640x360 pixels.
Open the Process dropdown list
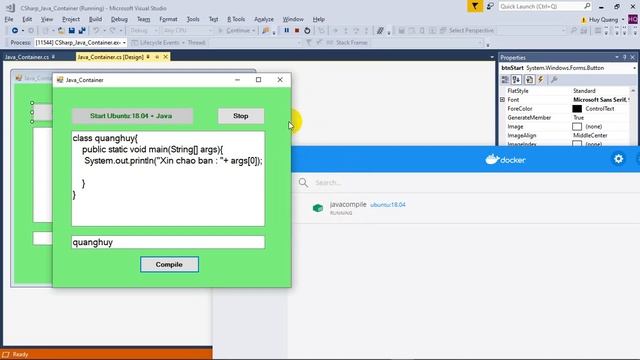[124, 42]
